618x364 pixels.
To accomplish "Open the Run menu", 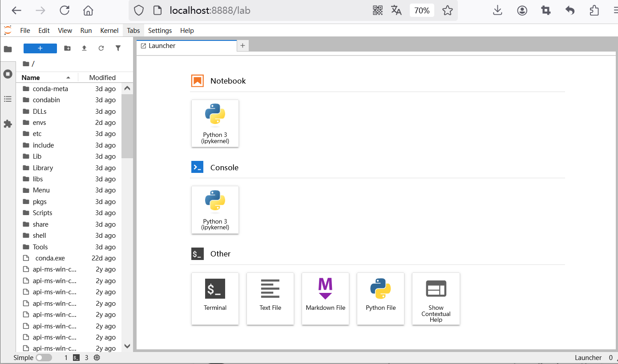I will (86, 30).
